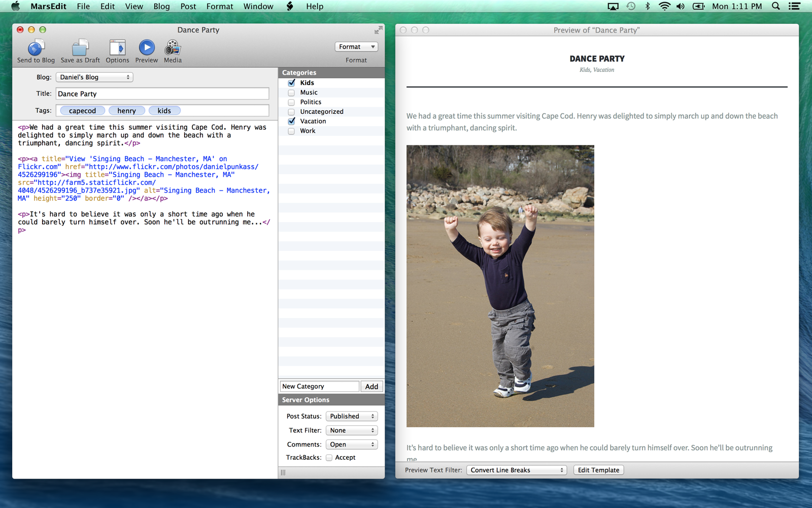Click the New Category text field
This screenshot has height=508, width=812.
tap(320, 387)
